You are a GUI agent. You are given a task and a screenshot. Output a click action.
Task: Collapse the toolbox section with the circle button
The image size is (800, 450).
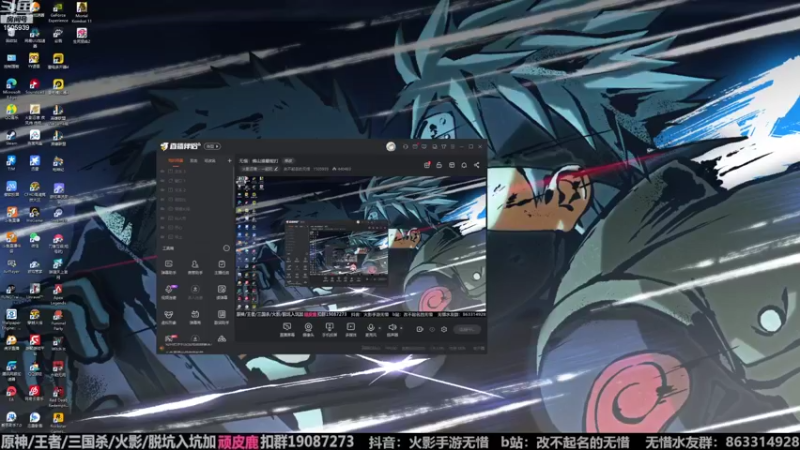tap(226, 248)
